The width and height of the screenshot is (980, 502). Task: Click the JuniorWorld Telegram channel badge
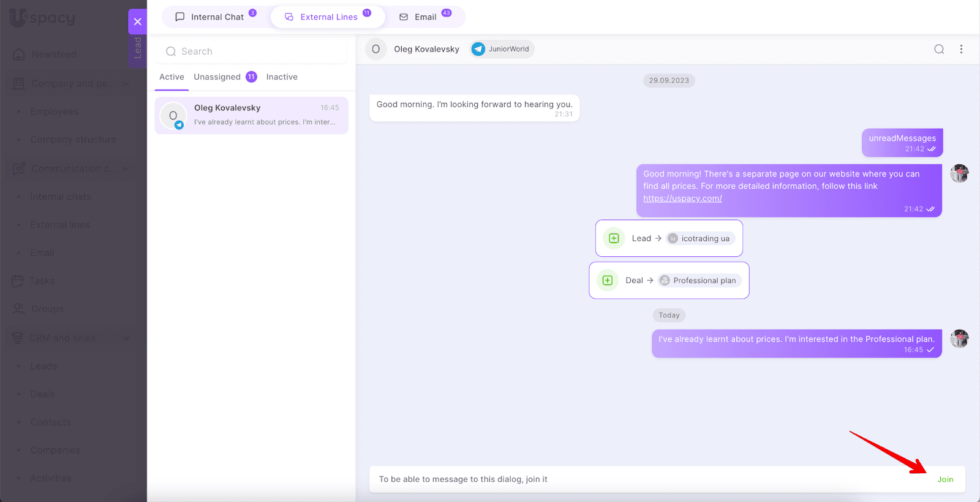502,49
